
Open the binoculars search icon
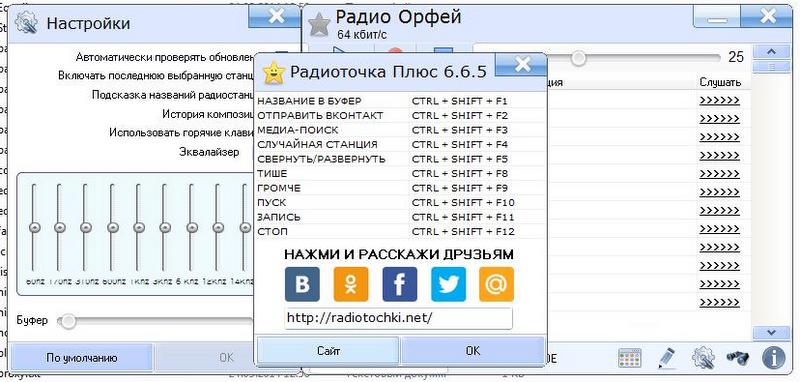click(x=738, y=358)
